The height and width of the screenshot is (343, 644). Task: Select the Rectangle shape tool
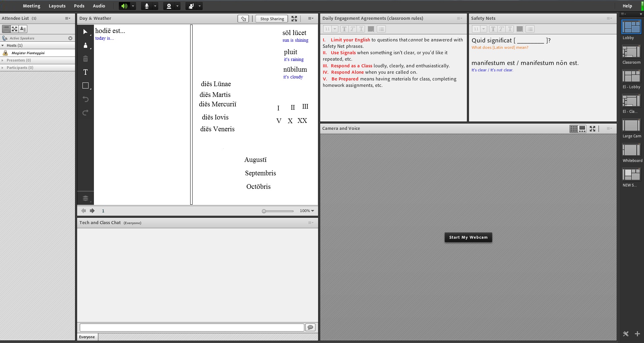[86, 86]
